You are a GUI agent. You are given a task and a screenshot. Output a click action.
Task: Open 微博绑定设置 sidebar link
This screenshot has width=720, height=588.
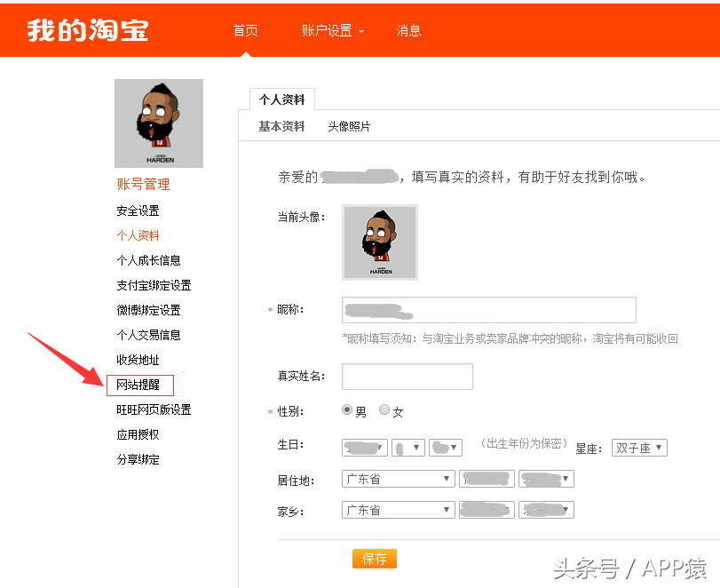click(x=148, y=310)
